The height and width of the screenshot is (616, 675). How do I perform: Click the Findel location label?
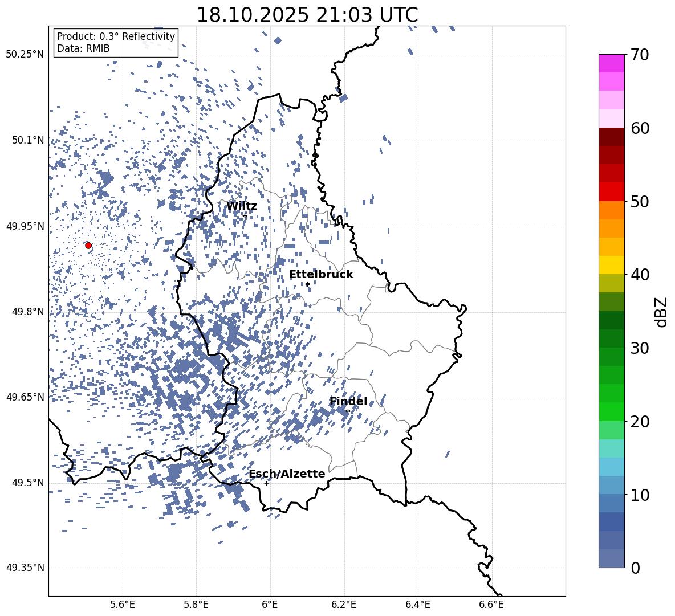click(348, 401)
